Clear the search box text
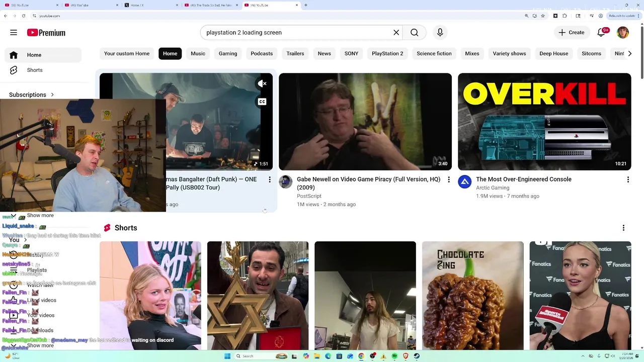This screenshot has height=362, width=644. point(396,33)
